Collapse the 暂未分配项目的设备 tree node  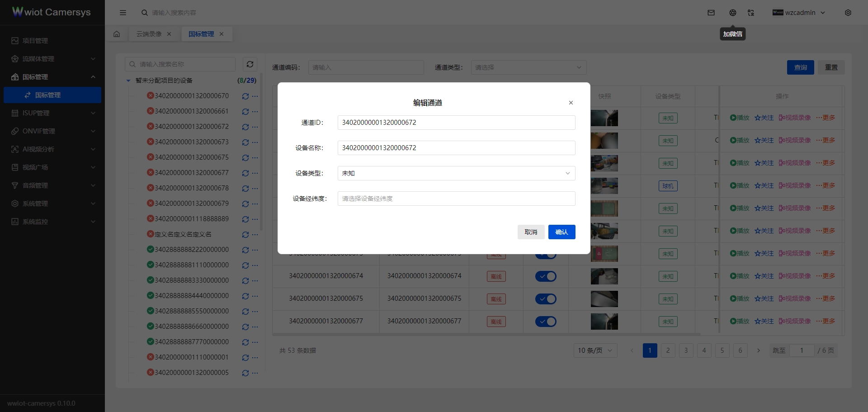[x=127, y=80]
